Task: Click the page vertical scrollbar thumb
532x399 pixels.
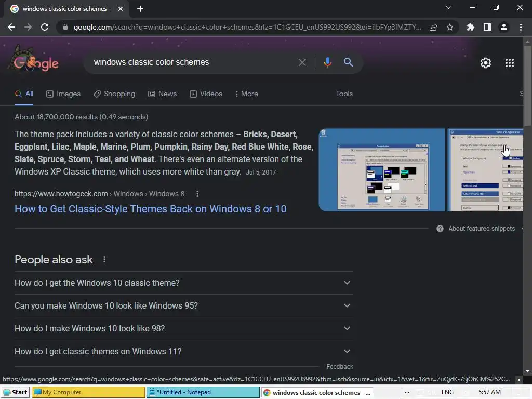Action: point(527,85)
